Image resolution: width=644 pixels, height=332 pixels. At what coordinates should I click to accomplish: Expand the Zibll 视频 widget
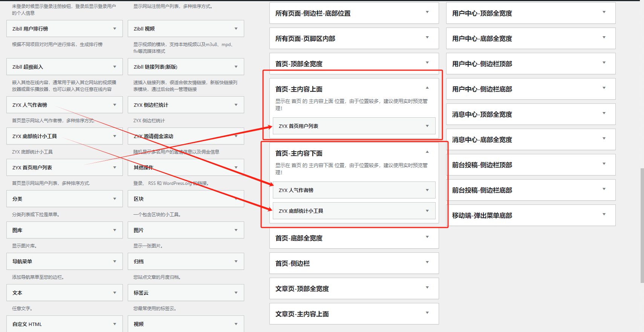236,29
